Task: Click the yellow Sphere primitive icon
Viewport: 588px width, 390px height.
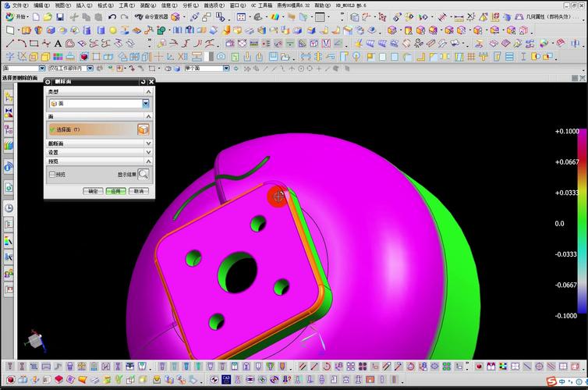Action: pyautogui.click(x=113, y=30)
